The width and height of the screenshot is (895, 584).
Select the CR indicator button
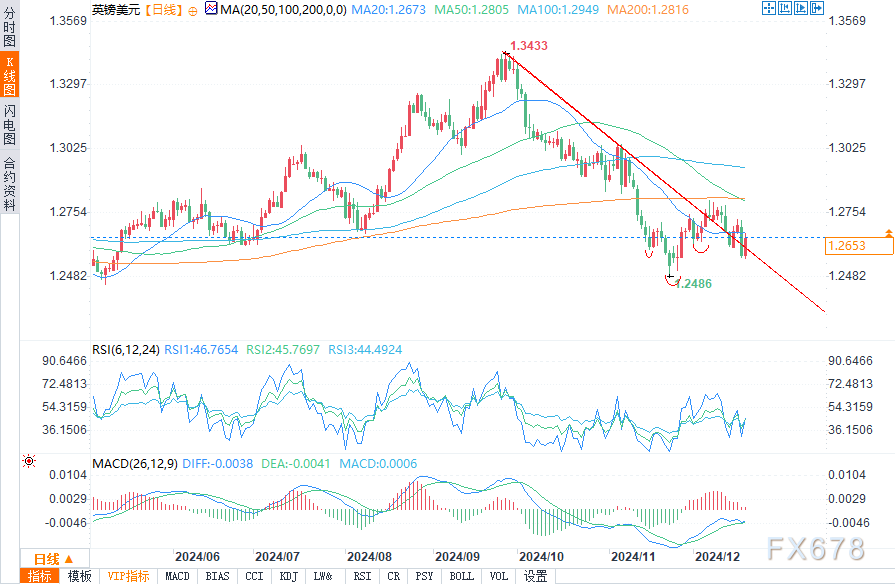pos(394,576)
